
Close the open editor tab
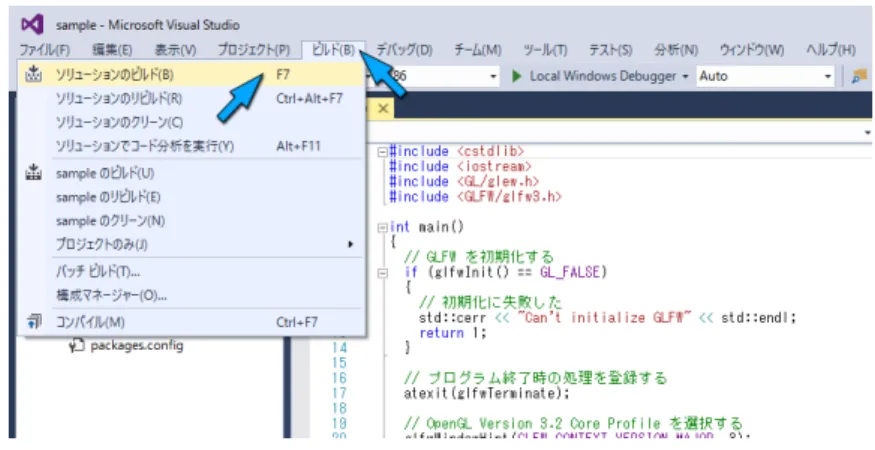382,109
